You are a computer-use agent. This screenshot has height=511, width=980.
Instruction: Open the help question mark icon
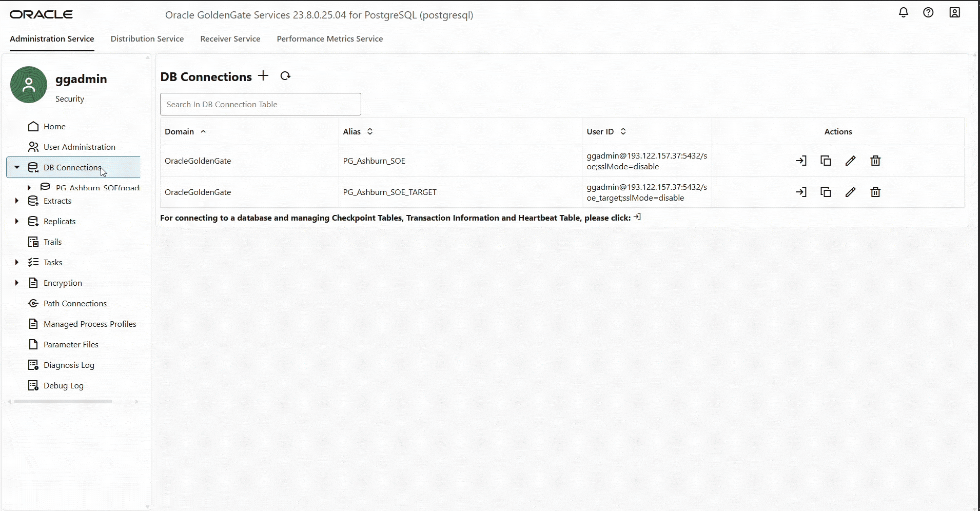click(x=928, y=12)
